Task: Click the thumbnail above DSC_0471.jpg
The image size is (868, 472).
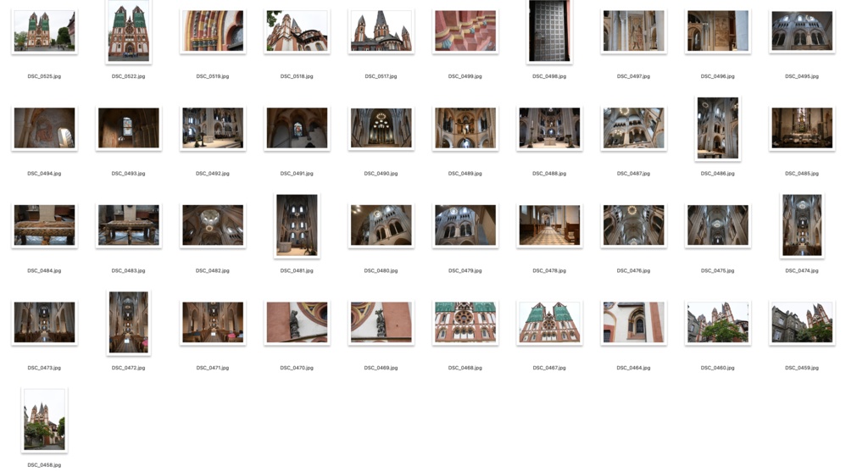Action: 213,323
